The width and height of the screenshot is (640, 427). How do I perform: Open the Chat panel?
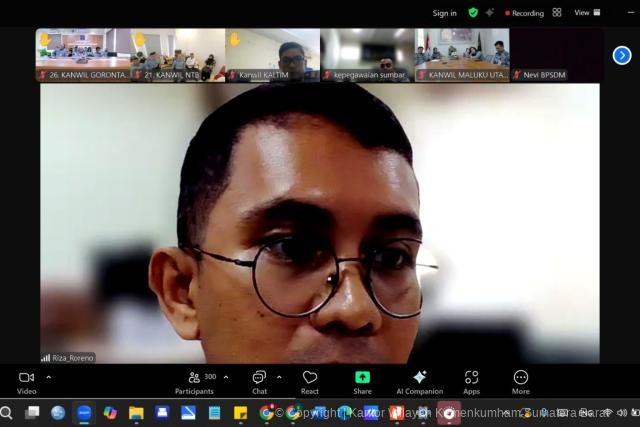259,378
